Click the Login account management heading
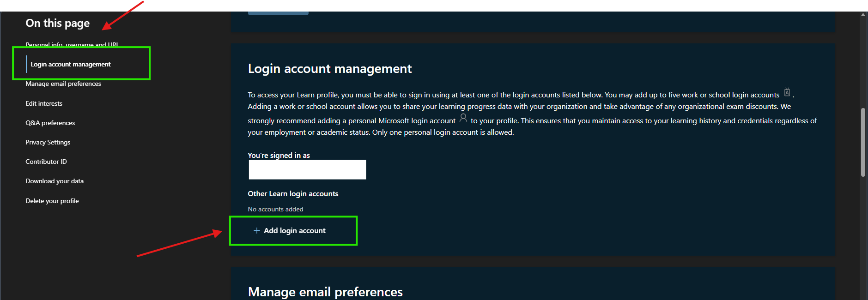 [x=330, y=69]
